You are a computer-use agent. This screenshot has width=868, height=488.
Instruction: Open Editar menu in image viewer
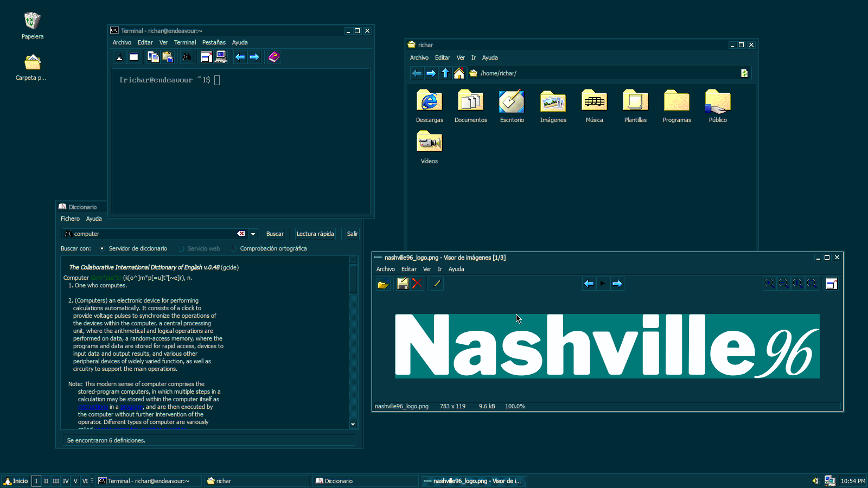[x=409, y=269]
